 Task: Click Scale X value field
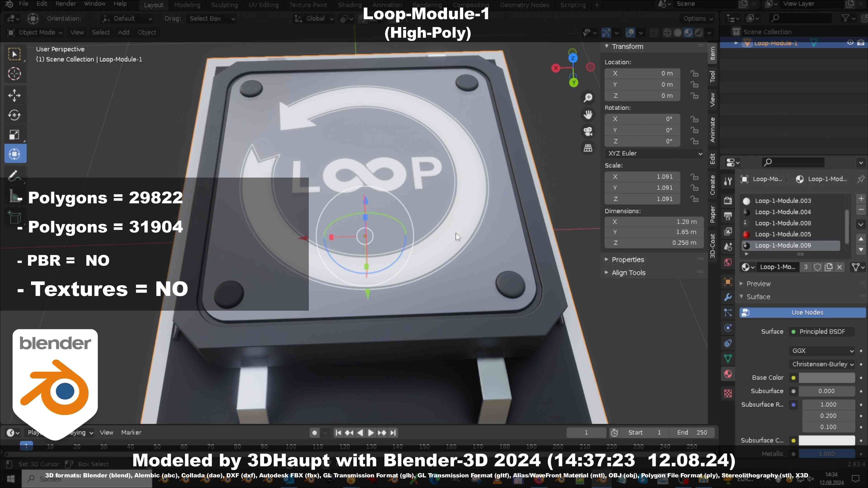pyautogui.click(x=642, y=177)
